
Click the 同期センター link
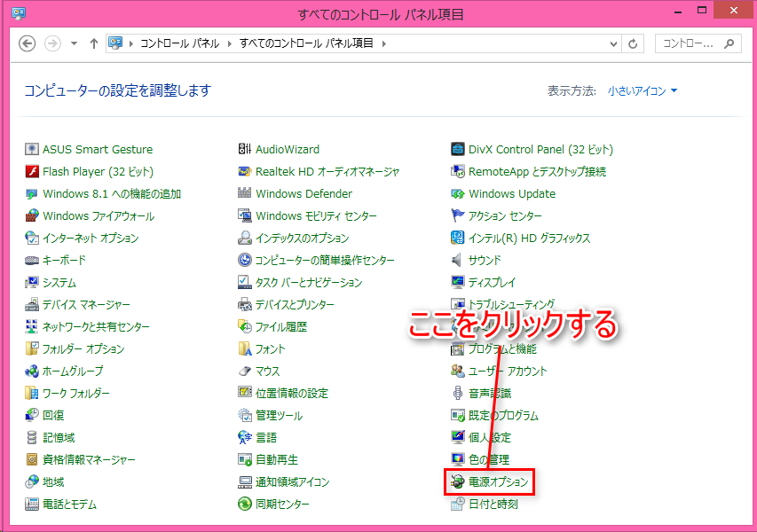pos(282,505)
